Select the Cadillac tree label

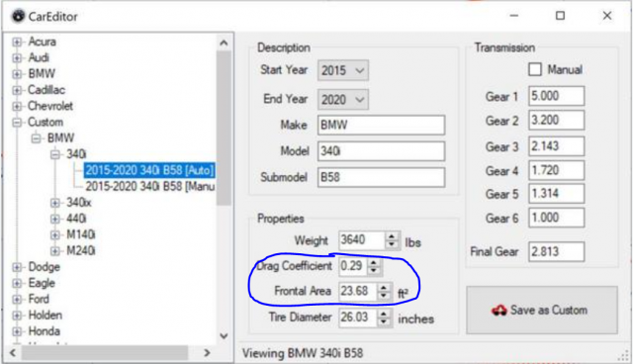46,90
